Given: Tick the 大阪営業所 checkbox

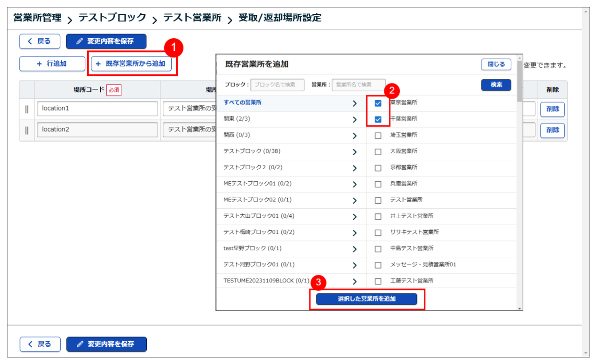Looking at the screenshot, I should click(x=378, y=152).
